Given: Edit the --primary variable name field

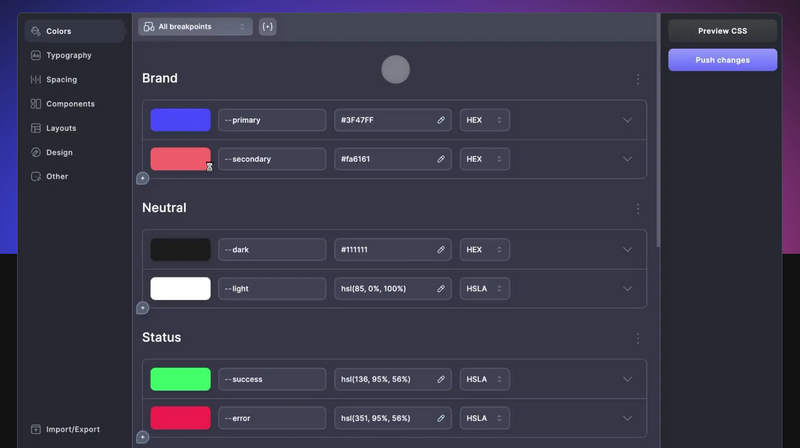Looking at the screenshot, I should (x=272, y=120).
